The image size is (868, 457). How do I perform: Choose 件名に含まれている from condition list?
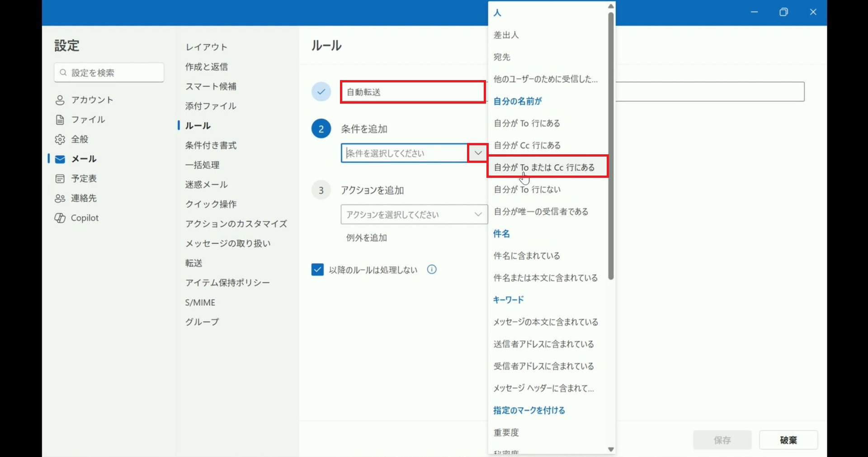click(527, 256)
